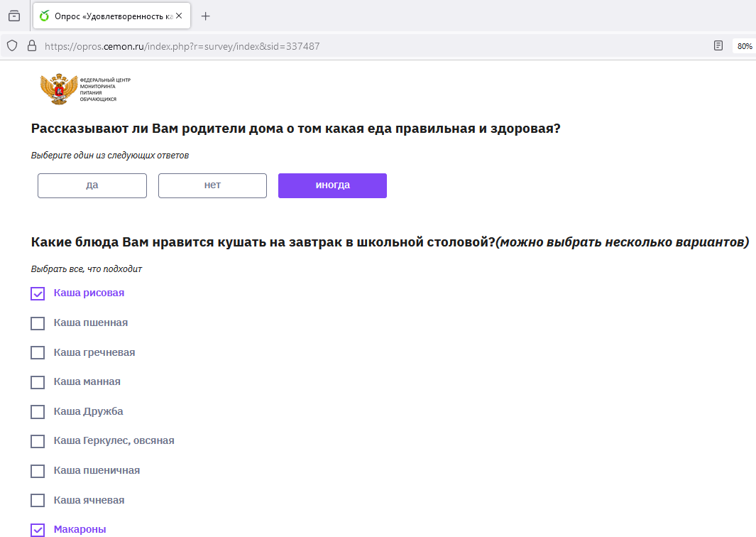Viewport: 756px width, 537px height.
Task: Open the Firefox recent browsing view icon
Action: pyautogui.click(x=14, y=16)
